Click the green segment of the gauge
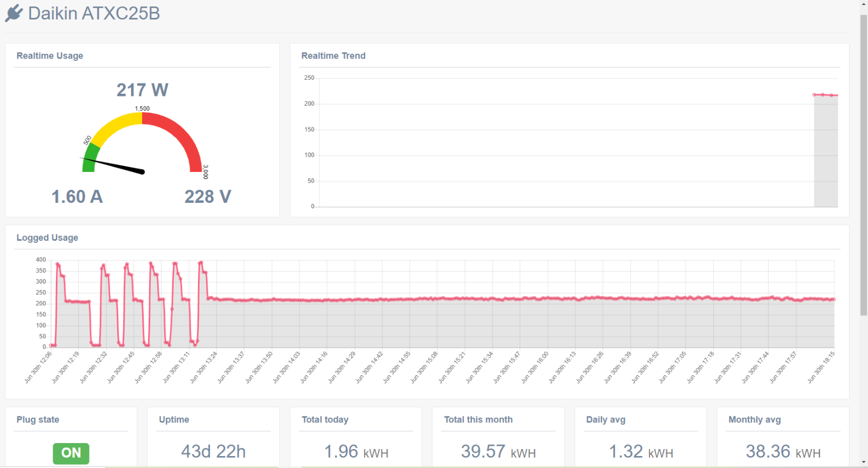Viewport: 868px width, 468px height. pyautogui.click(x=90, y=158)
